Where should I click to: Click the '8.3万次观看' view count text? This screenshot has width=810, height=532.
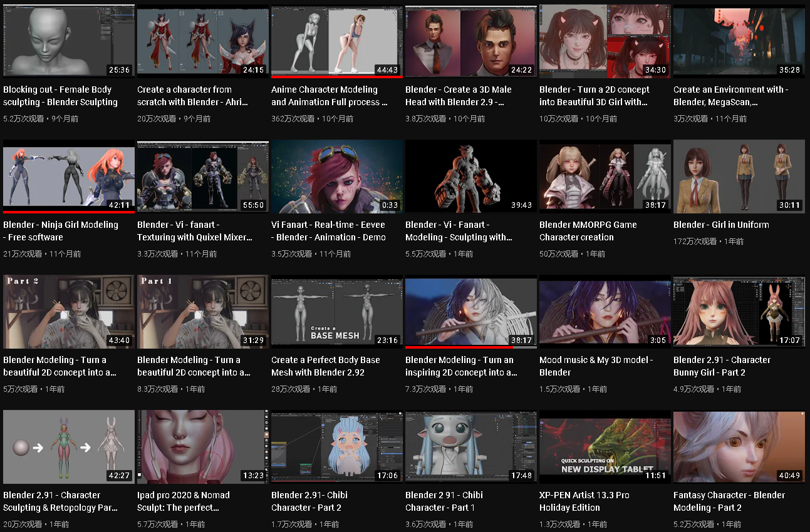click(158, 389)
